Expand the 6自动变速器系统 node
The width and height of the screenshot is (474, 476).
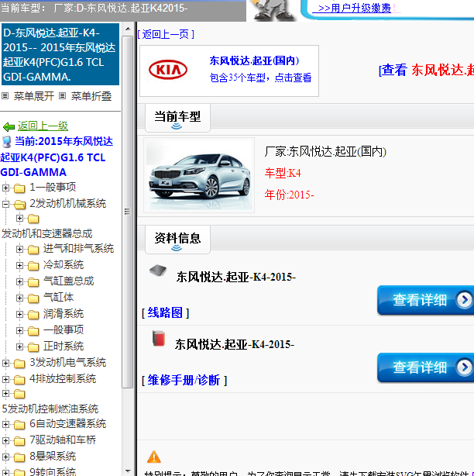click(x=5, y=424)
